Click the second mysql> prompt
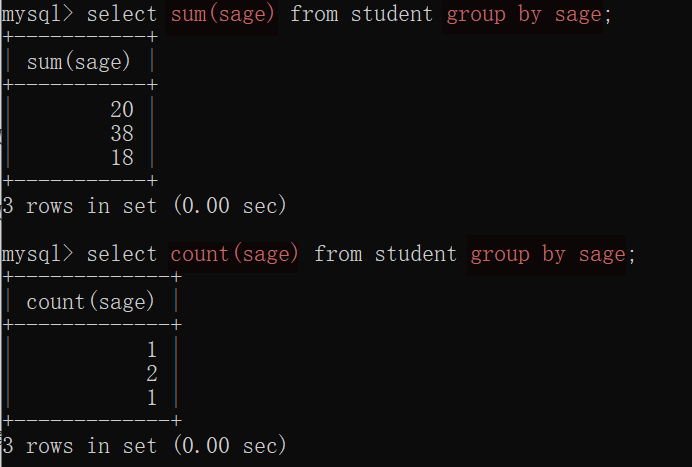This screenshot has width=692, height=467. point(37,254)
